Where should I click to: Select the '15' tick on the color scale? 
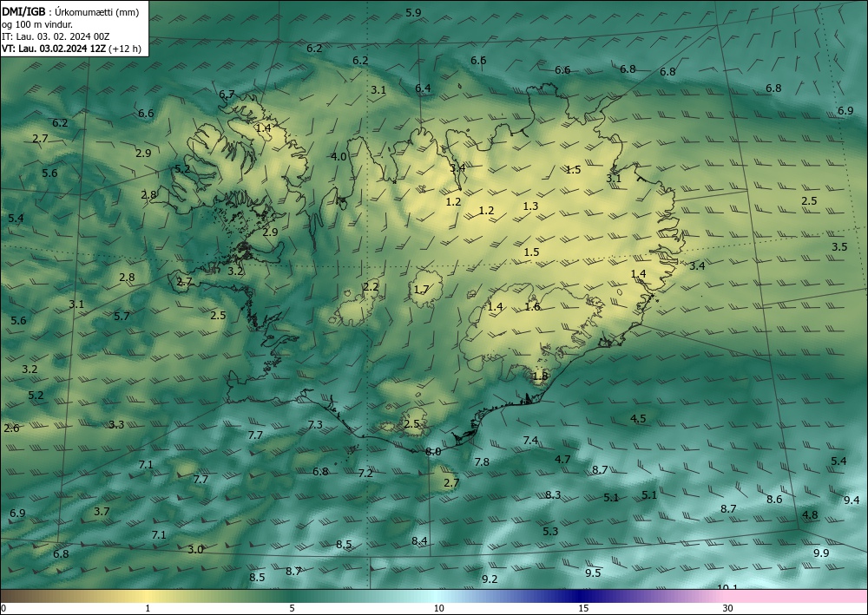click(583, 609)
